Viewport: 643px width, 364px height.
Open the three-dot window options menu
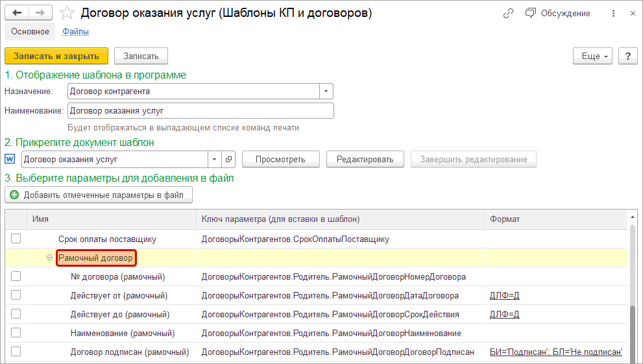[x=613, y=13]
